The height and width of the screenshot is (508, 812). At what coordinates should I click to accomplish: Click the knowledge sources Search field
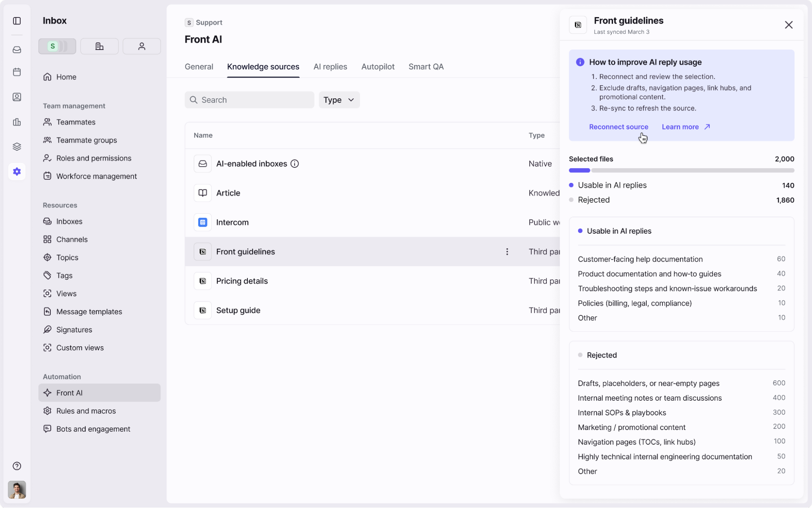[249, 100]
